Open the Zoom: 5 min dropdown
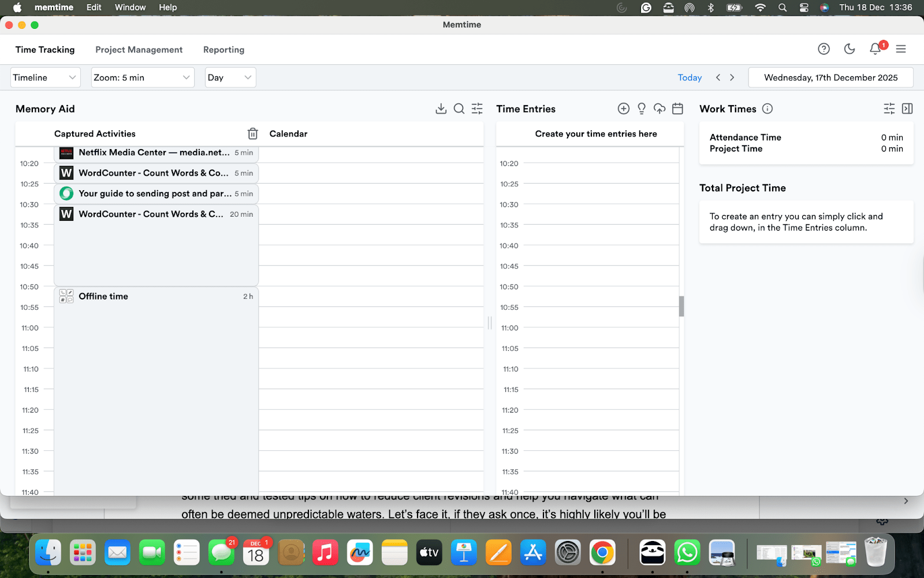924x578 pixels. click(x=142, y=77)
